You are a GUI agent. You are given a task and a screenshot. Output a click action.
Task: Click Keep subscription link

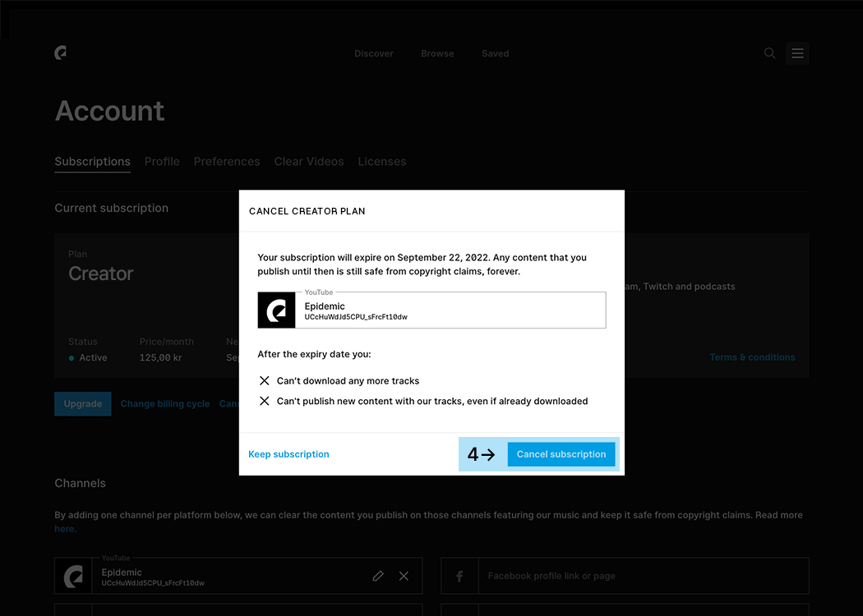tap(288, 454)
